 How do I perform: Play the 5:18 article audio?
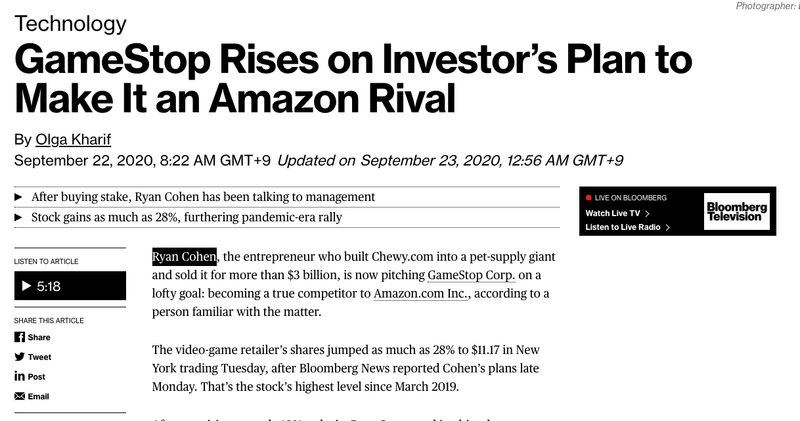click(x=70, y=286)
